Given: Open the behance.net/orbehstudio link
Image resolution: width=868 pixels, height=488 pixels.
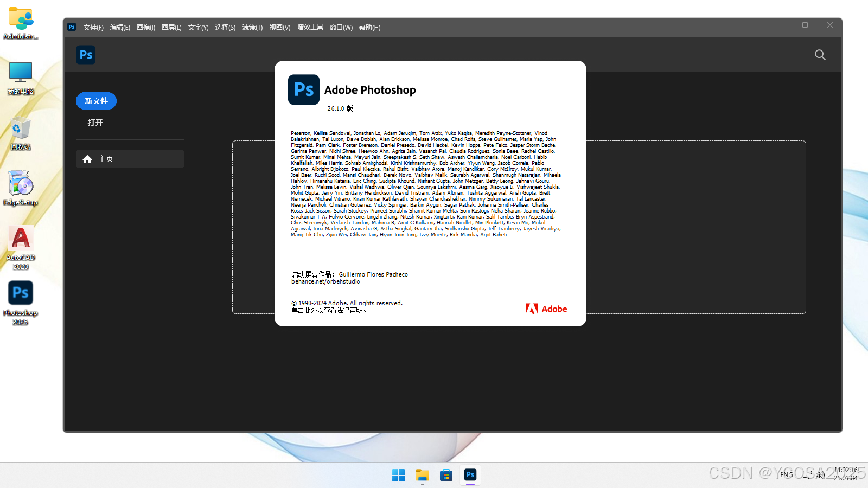Looking at the screenshot, I should 325,281.
